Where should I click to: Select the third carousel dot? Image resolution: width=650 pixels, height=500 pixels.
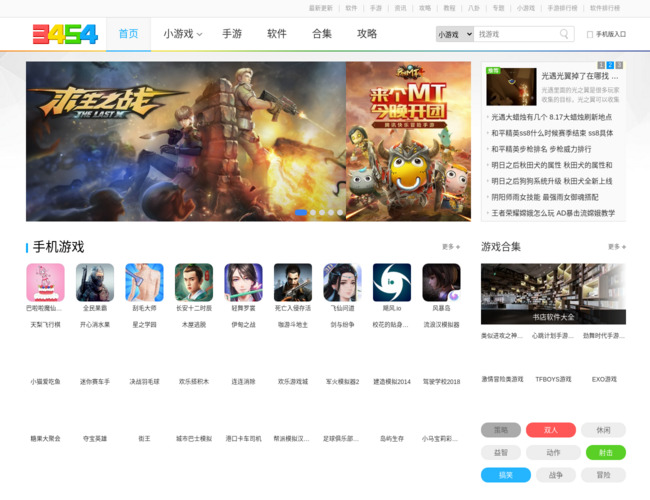click(322, 212)
